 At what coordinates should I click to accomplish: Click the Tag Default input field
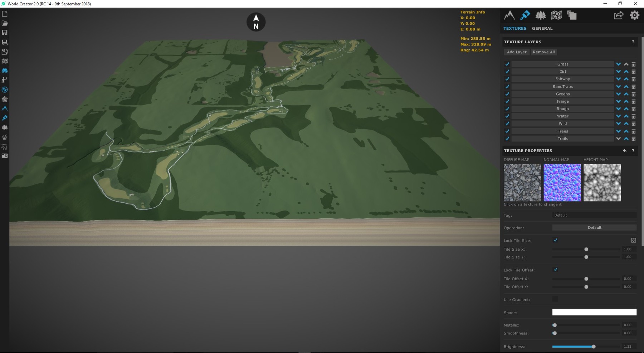click(594, 215)
